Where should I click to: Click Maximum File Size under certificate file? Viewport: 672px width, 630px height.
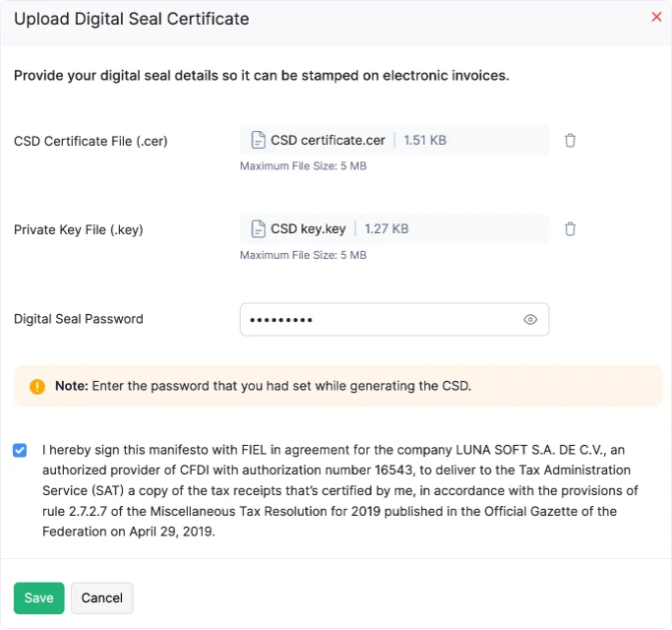(303, 166)
